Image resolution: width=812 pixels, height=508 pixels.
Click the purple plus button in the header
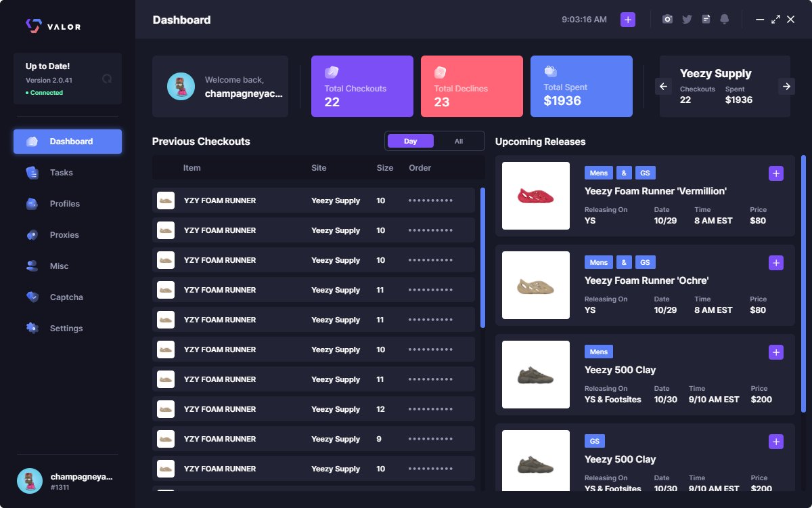point(628,20)
